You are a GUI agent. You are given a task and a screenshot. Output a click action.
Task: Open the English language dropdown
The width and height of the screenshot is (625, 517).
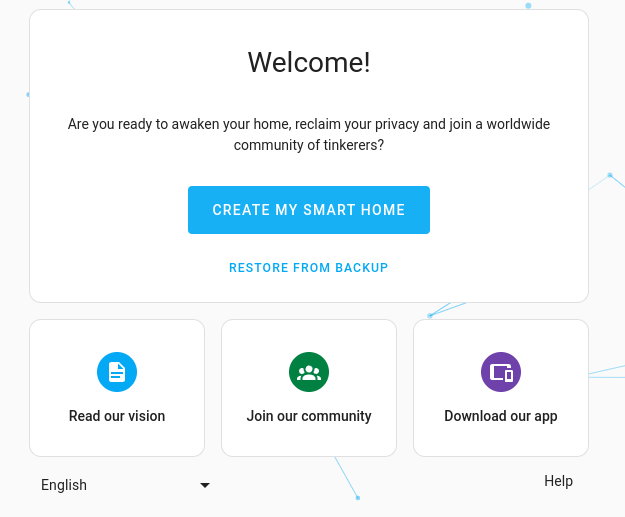point(125,485)
